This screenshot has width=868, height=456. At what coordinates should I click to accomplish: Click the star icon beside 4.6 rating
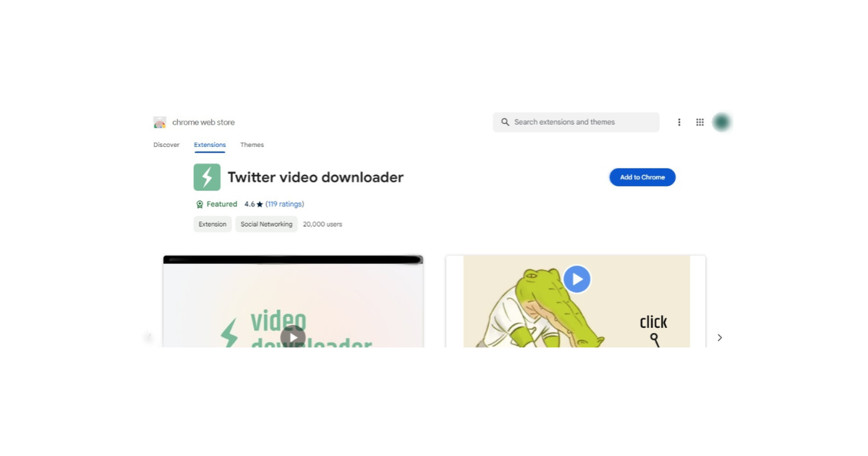click(260, 204)
